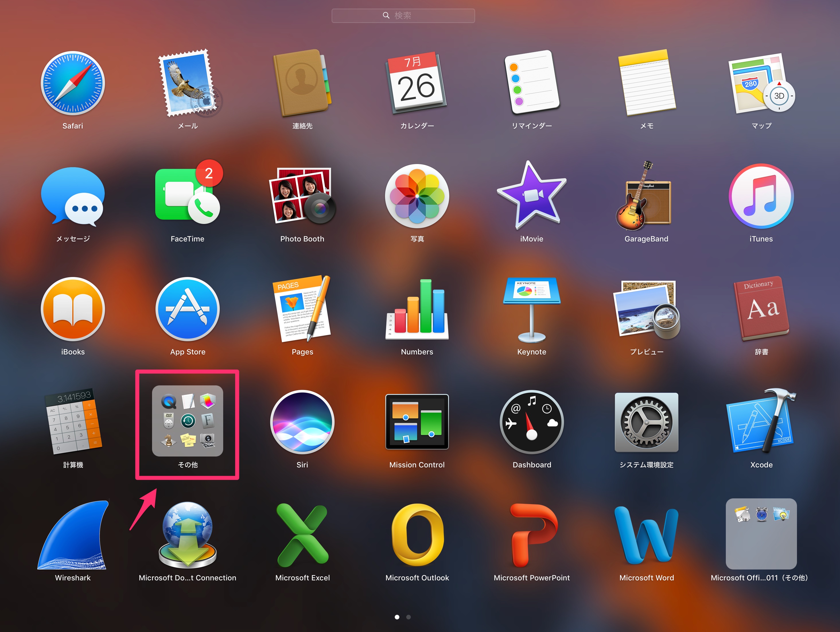Launch iMovie
This screenshot has height=632, width=840.
pyautogui.click(x=532, y=195)
